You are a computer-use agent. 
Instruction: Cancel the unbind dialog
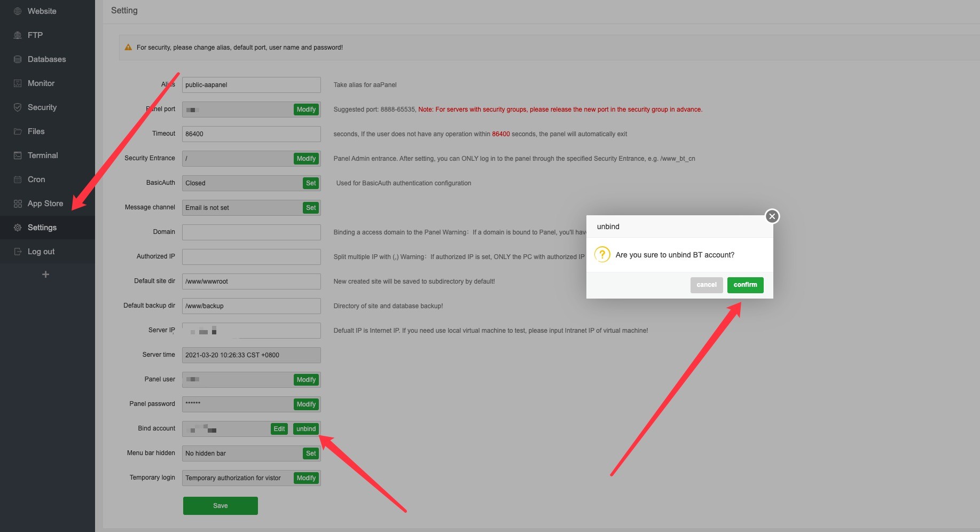pyautogui.click(x=707, y=285)
